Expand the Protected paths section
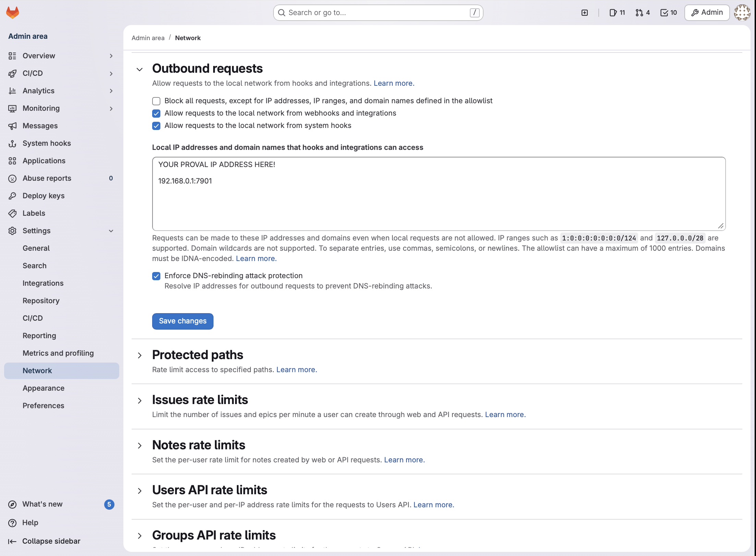This screenshot has height=556, width=756. click(x=139, y=355)
